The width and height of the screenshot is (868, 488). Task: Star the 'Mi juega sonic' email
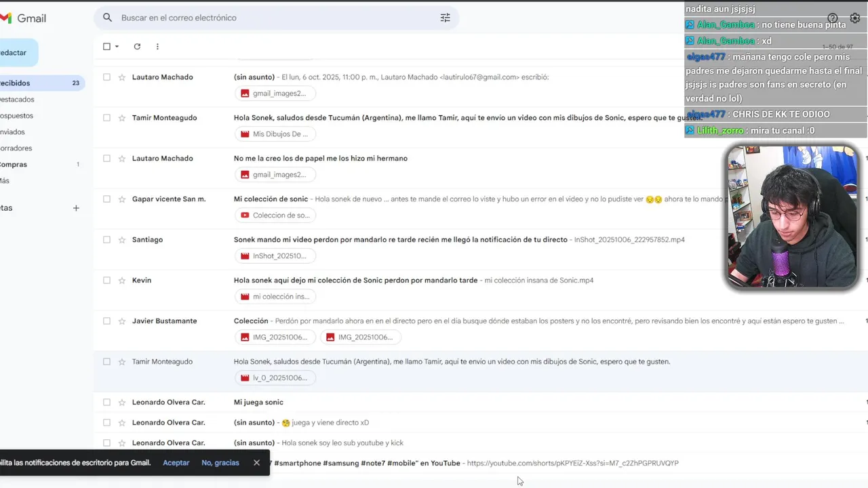122,403
